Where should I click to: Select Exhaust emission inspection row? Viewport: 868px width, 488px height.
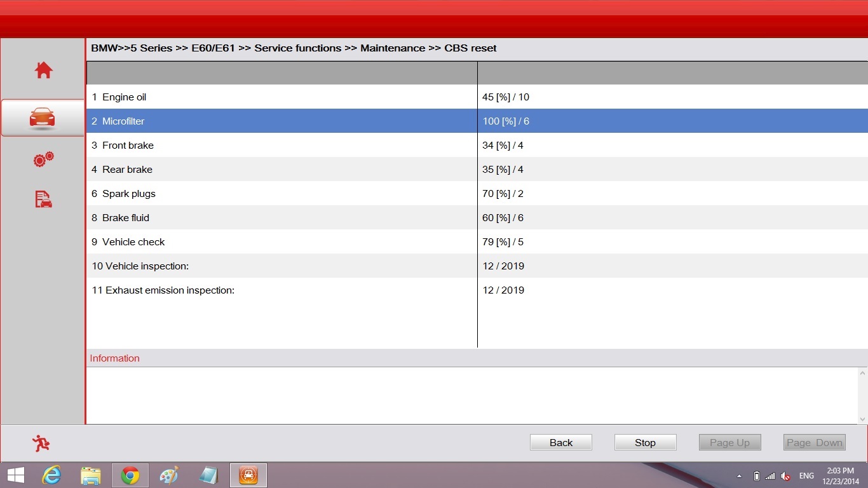(477, 290)
